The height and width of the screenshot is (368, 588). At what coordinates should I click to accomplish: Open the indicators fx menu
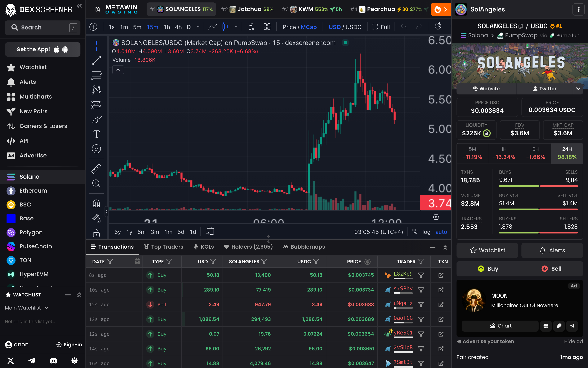(x=251, y=27)
